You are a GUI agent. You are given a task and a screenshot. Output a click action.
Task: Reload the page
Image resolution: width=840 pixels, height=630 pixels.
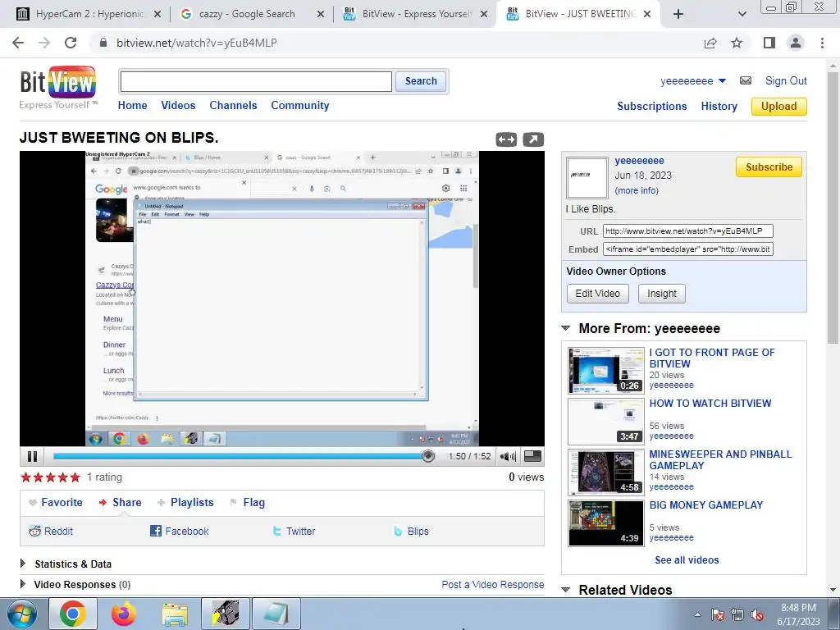71,43
